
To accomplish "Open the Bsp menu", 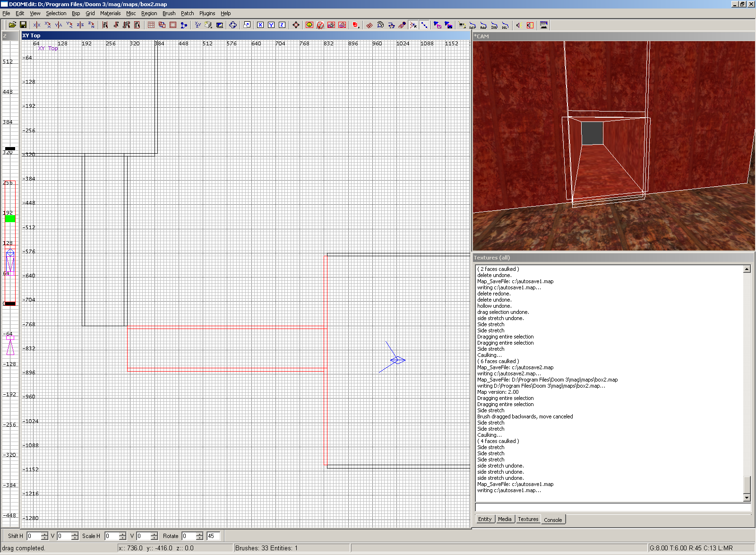I will (x=76, y=13).
